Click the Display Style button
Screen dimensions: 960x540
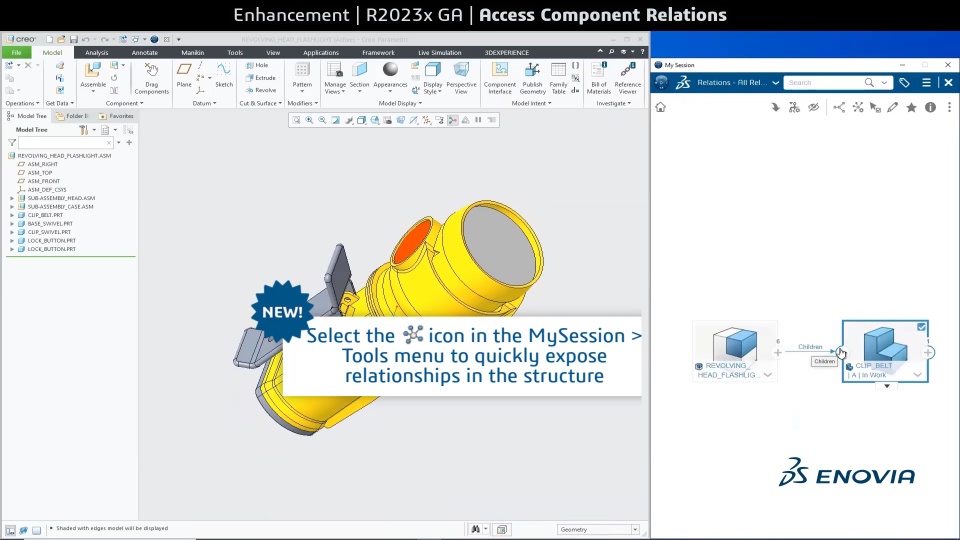[x=433, y=78]
